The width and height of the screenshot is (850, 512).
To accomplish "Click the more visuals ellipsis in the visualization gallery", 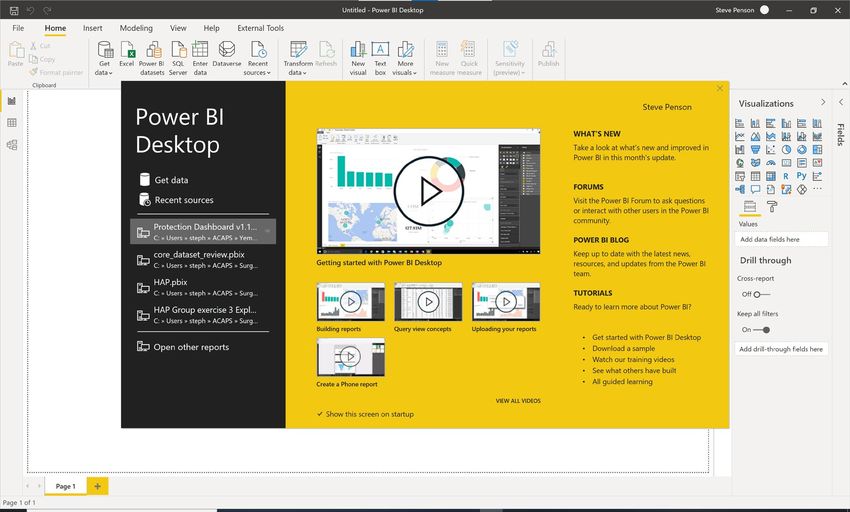I will tap(817, 189).
